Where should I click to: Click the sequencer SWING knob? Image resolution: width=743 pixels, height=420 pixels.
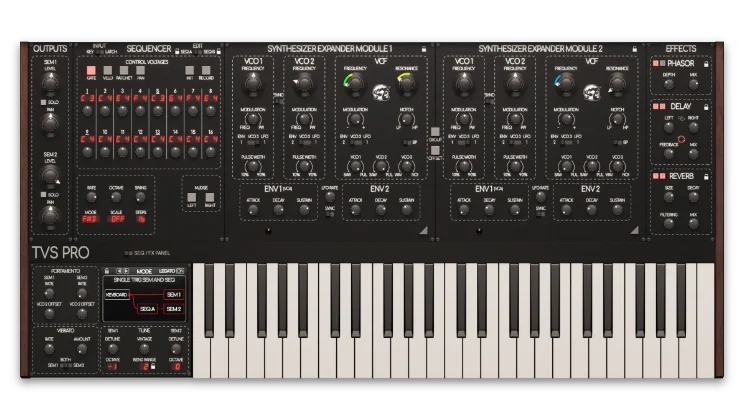pos(141,197)
